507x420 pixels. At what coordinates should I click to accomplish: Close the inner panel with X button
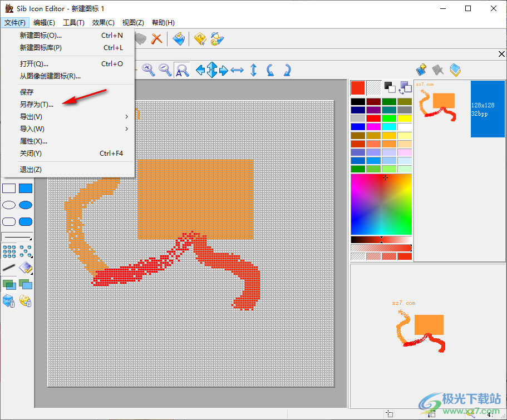(x=501, y=54)
